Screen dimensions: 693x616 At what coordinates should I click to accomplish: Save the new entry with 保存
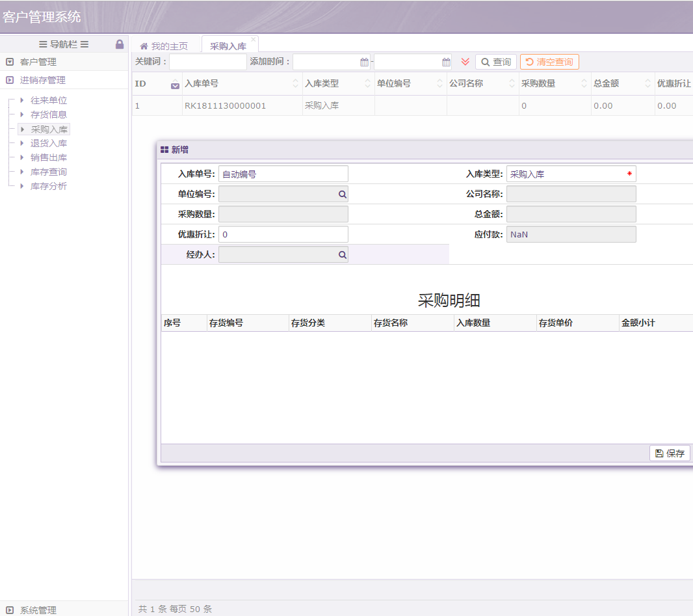coord(670,453)
